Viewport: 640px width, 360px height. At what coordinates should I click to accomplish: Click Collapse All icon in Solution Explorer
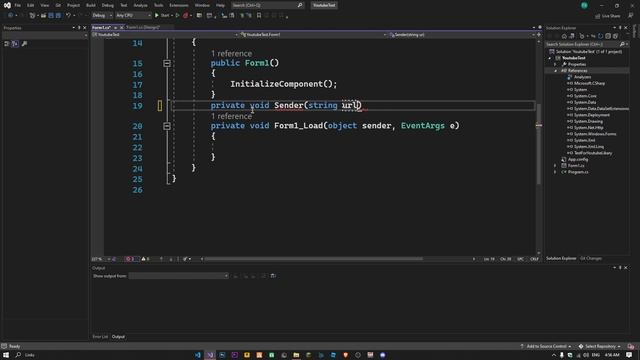tap(608, 36)
